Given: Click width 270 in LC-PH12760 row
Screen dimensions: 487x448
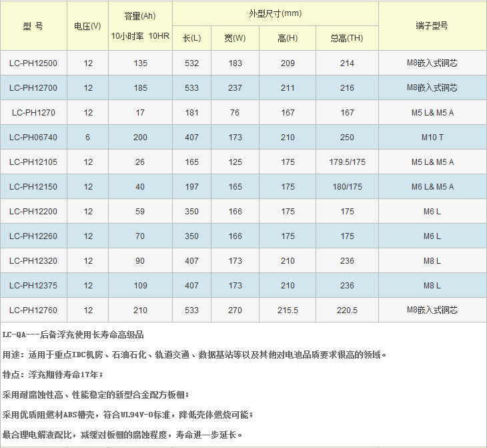Looking at the screenshot, I should point(235,310).
